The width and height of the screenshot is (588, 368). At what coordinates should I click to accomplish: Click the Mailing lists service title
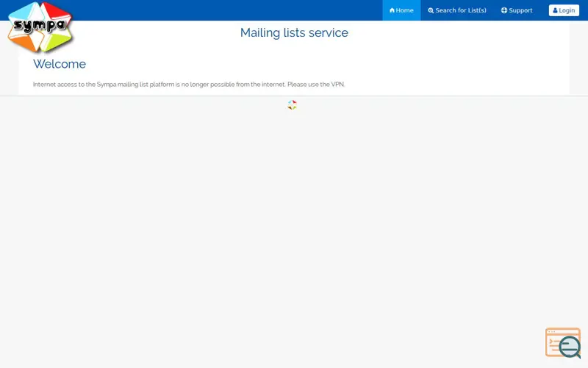[294, 32]
